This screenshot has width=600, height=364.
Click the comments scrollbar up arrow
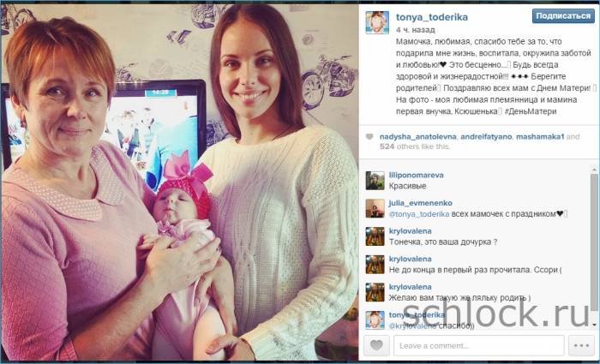click(x=594, y=170)
